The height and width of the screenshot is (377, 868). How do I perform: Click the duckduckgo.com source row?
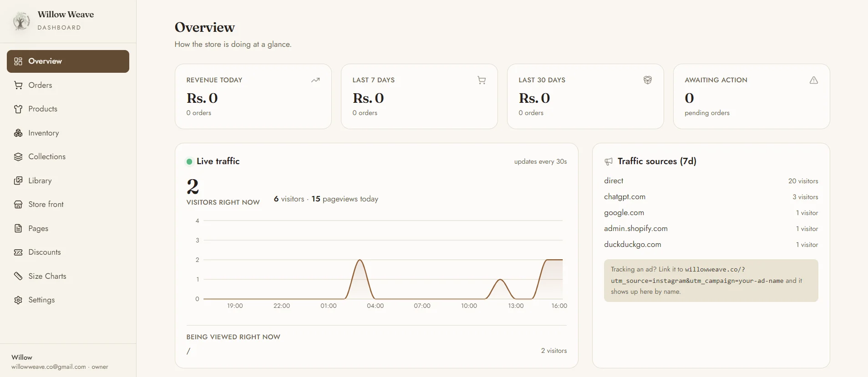pos(711,245)
